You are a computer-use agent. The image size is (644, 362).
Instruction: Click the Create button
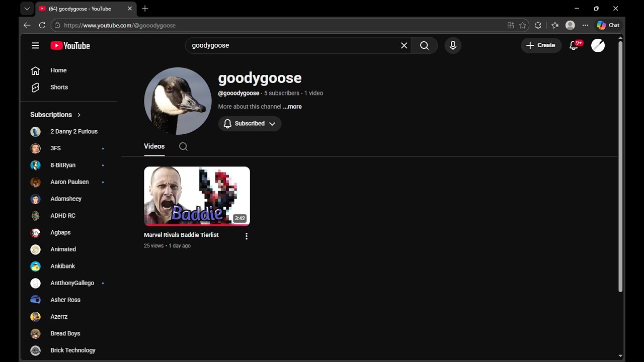[x=541, y=46]
